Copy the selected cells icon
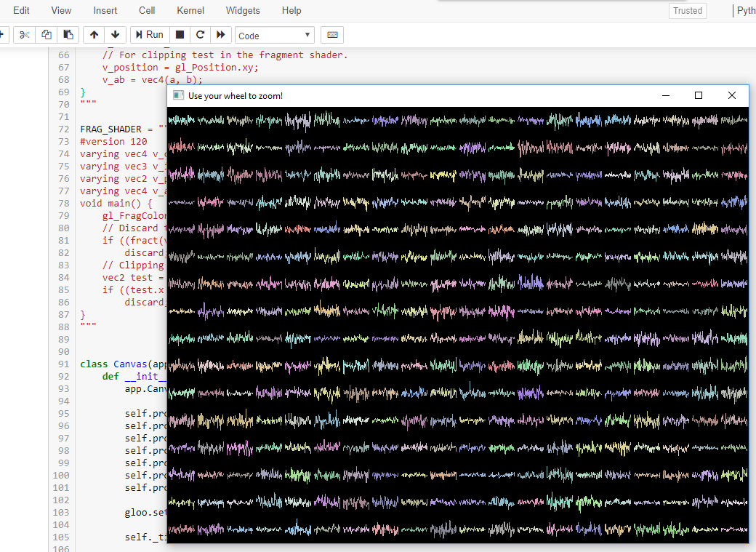The image size is (756, 552). tap(46, 34)
